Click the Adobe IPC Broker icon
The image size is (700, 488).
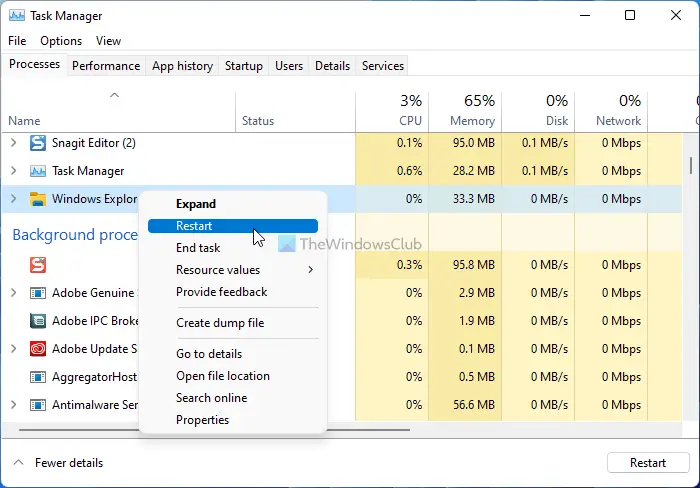click(38, 321)
